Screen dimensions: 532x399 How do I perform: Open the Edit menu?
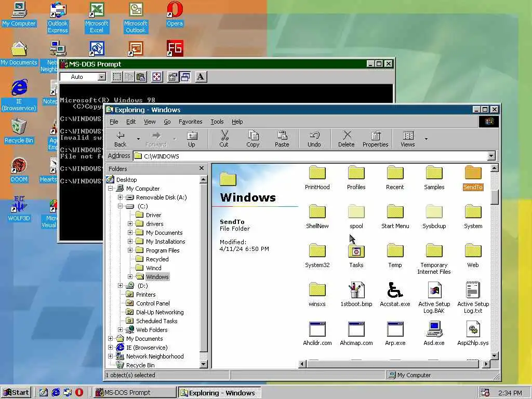[131, 122]
